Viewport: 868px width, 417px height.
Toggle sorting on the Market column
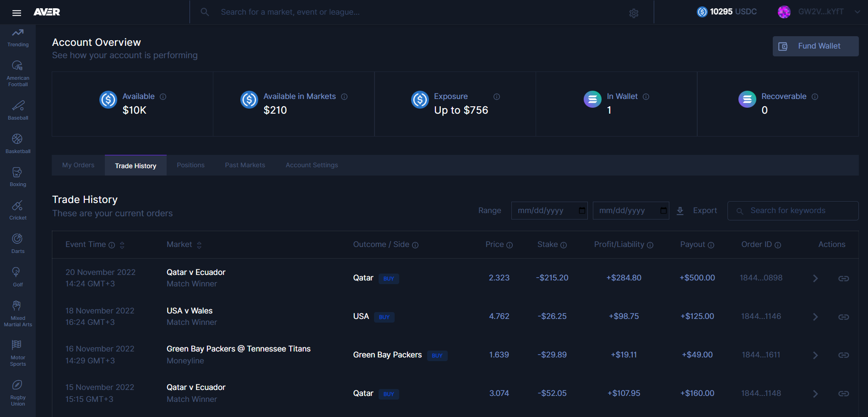coord(199,245)
